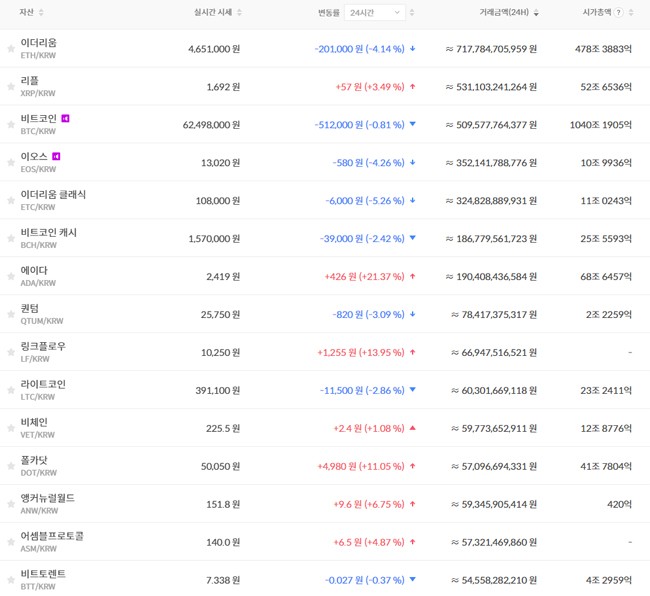Click the star next to 라이트코인
650x596 pixels.
point(11,390)
